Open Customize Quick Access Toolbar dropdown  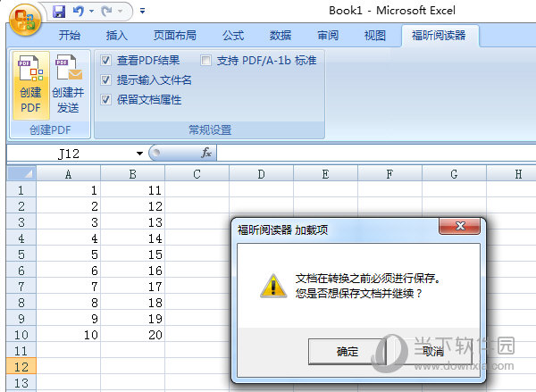(x=143, y=13)
